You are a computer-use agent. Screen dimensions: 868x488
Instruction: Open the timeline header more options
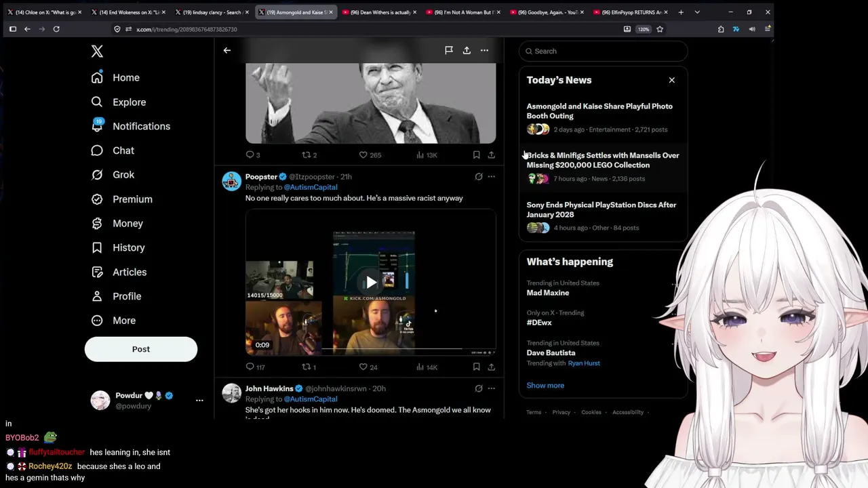click(484, 50)
